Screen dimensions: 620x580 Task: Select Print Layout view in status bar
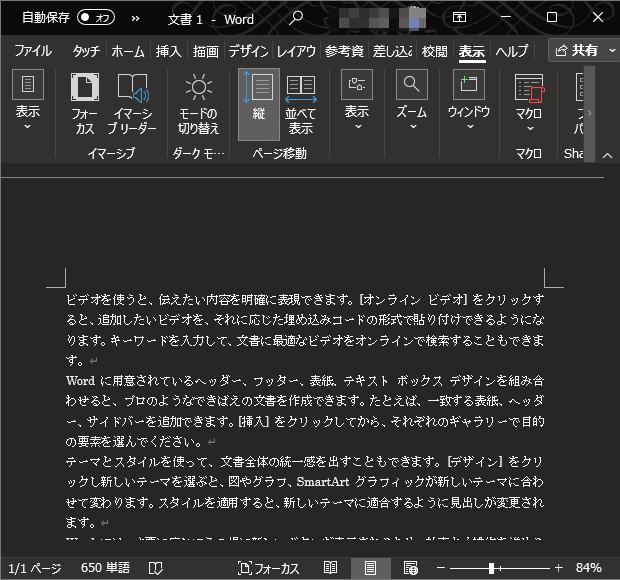click(x=370, y=568)
